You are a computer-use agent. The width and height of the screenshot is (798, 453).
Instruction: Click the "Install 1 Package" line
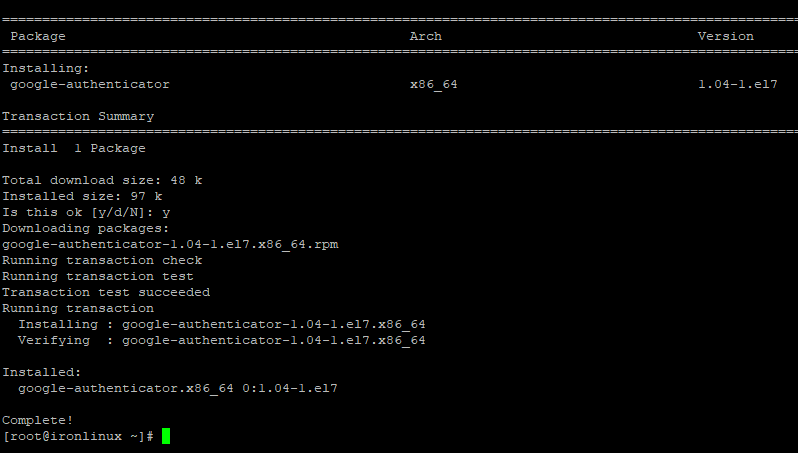click(74, 148)
